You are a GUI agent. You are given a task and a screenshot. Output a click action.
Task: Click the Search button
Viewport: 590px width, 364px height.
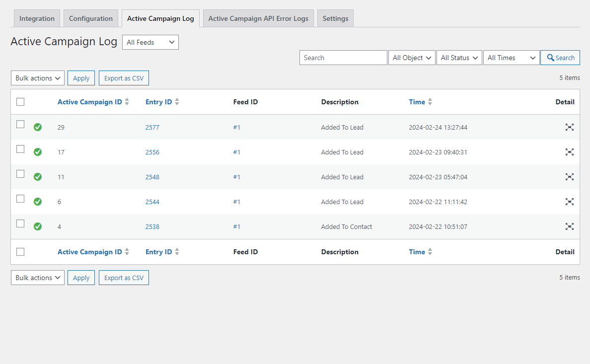click(x=560, y=58)
